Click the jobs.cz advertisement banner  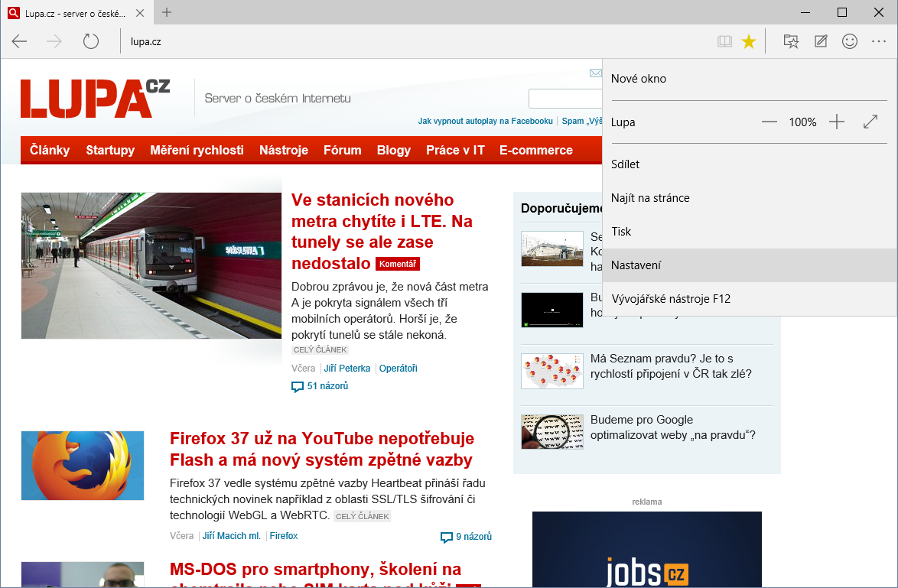[647, 550]
